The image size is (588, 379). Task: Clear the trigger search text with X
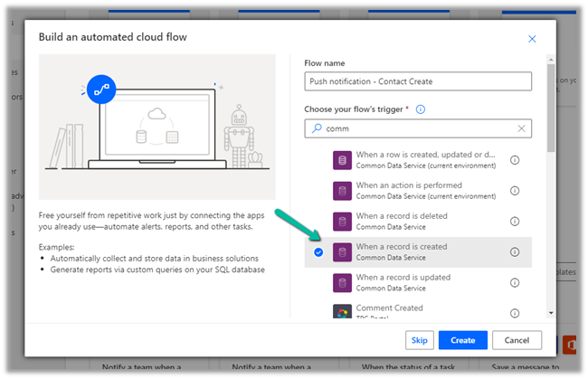[x=521, y=129]
